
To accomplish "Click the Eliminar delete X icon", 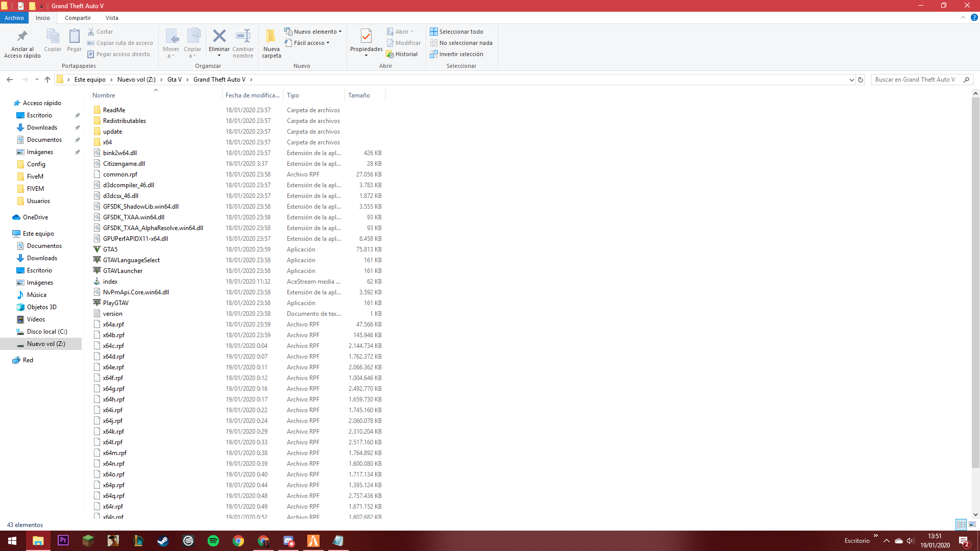I will click(x=219, y=36).
